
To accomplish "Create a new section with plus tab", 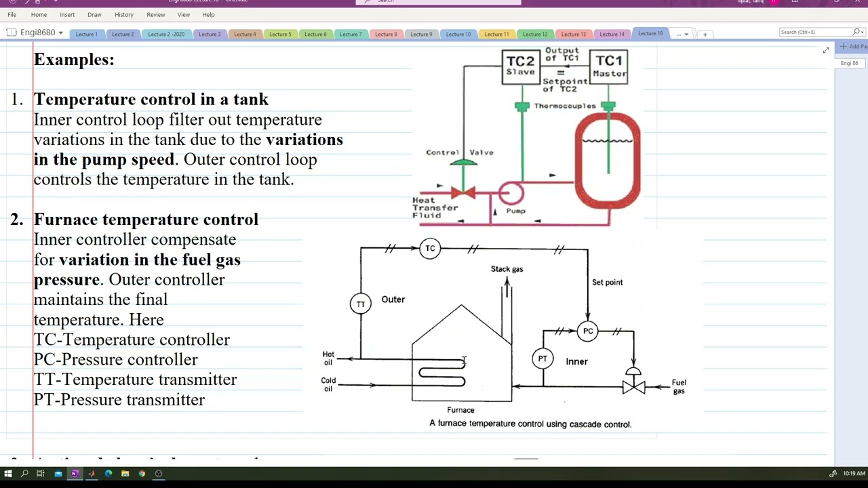I will pos(705,34).
